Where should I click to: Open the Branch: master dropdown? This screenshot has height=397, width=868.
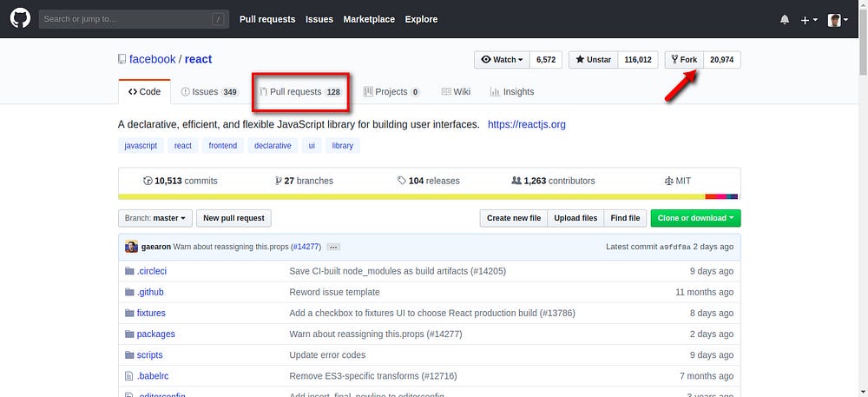coord(155,218)
